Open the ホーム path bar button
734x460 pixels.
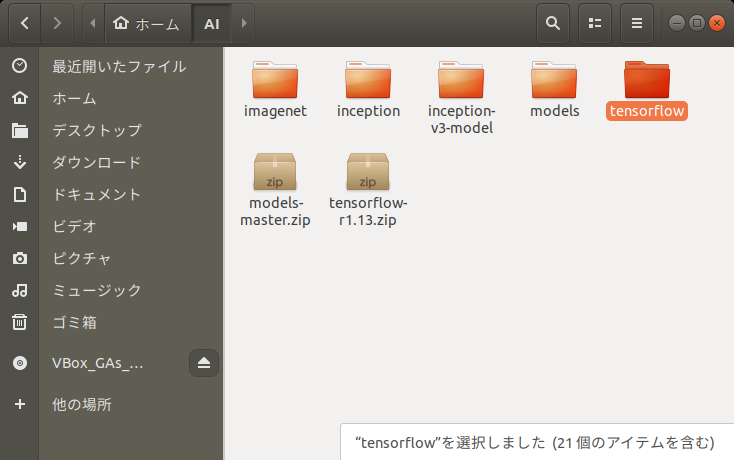pos(147,23)
